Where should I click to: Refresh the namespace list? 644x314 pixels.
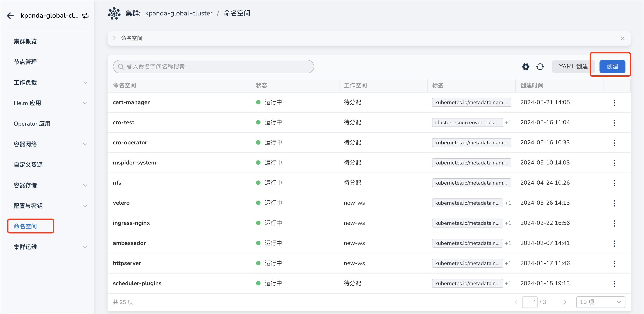pyautogui.click(x=540, y=66)
